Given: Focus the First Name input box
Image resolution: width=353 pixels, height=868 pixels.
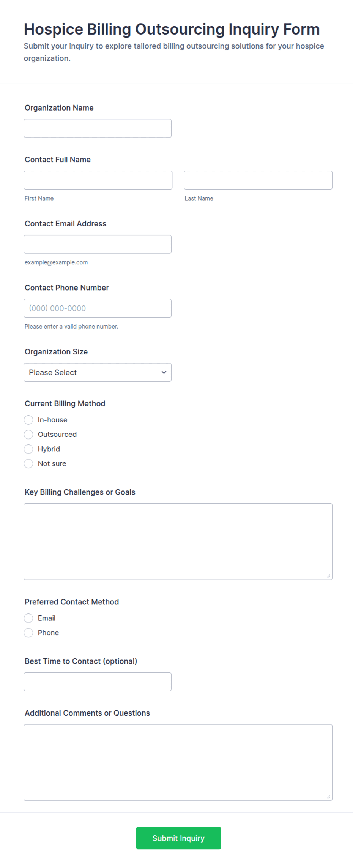Looking at the screenshot, I should tap(98, 180).
